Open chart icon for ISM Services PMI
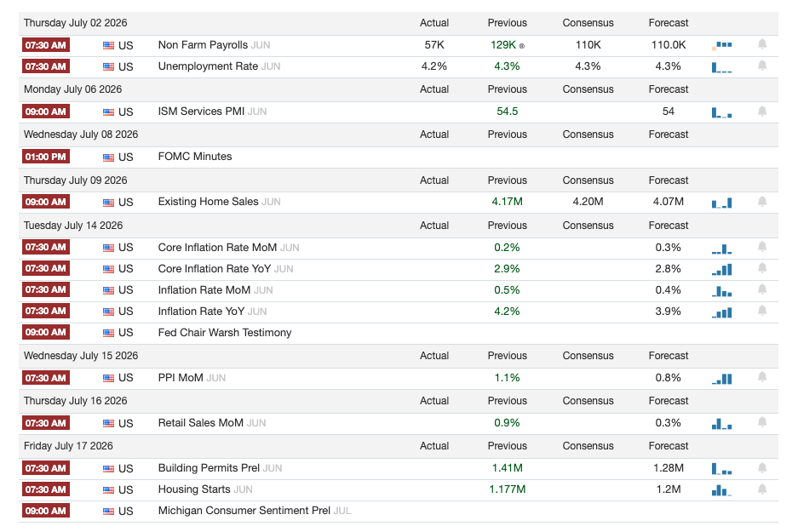Viewport: 798px width, 532px height. pos(721,112)
